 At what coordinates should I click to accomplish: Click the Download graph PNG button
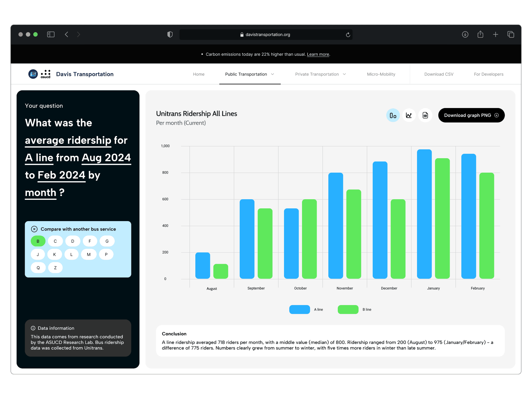point(471,115)
